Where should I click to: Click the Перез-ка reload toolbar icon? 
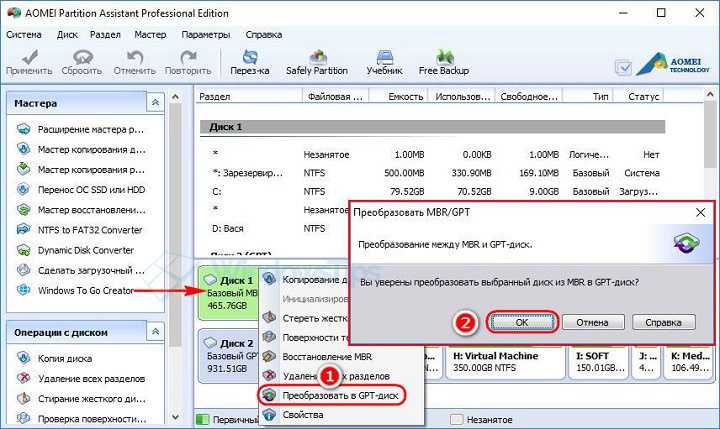click(x=250, y=62)
